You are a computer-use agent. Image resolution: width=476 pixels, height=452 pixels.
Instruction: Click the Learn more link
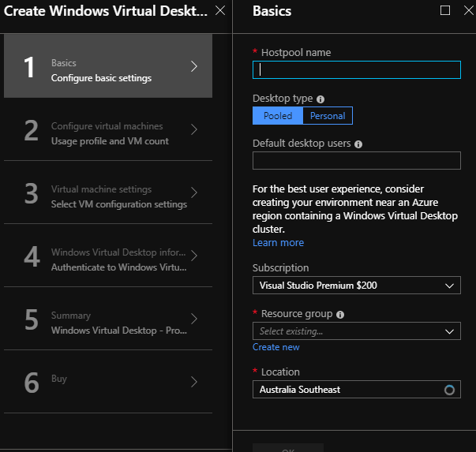(278, 243)
